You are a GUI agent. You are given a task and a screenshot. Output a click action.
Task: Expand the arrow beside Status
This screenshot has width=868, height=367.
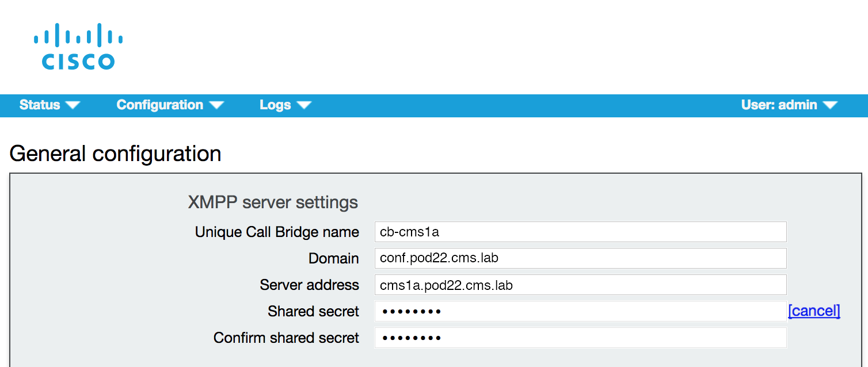click(73, 105)
